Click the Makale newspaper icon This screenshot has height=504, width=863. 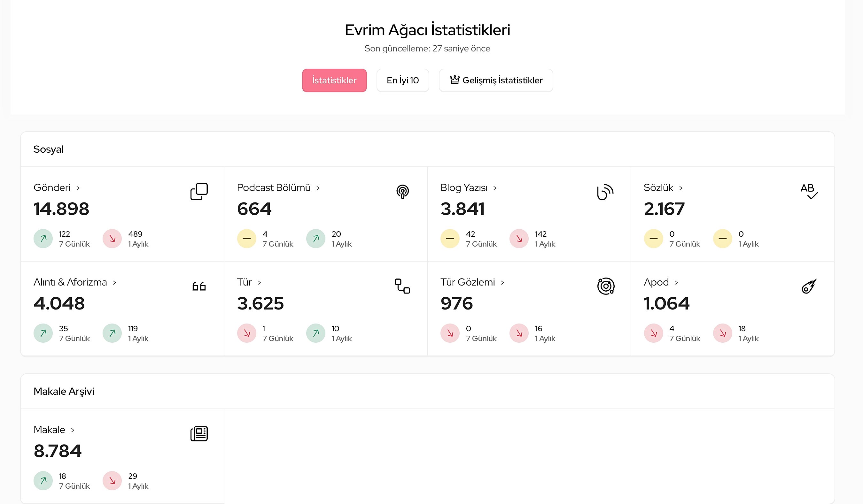[199, 433]
